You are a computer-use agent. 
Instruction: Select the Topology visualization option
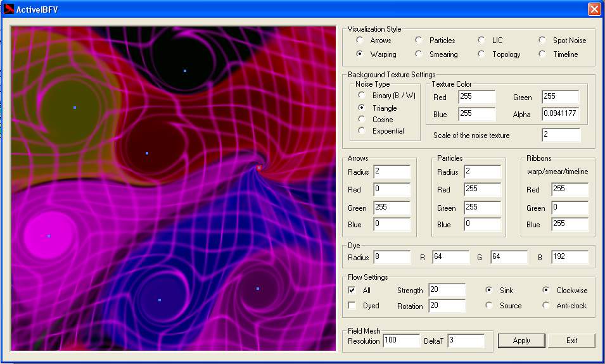coord(481,54)
